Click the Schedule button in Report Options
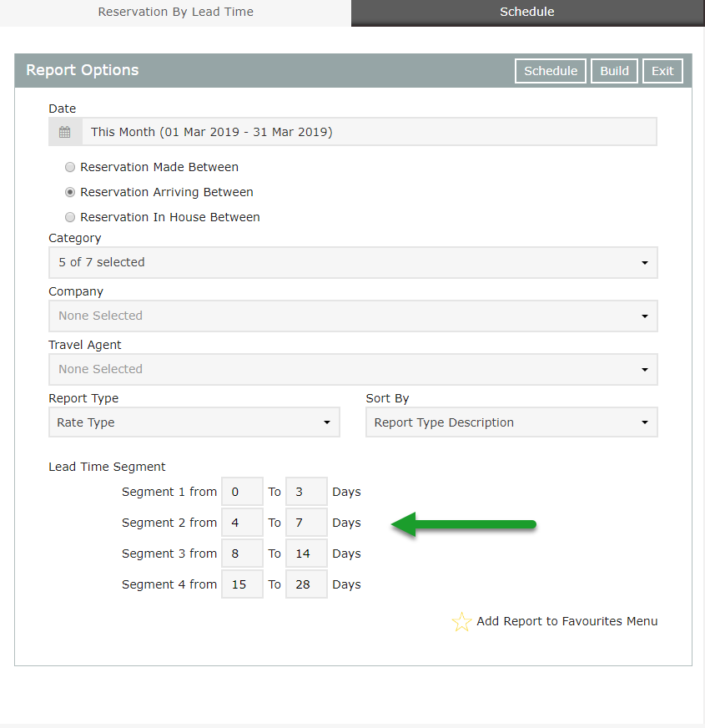 pos(551,71)
